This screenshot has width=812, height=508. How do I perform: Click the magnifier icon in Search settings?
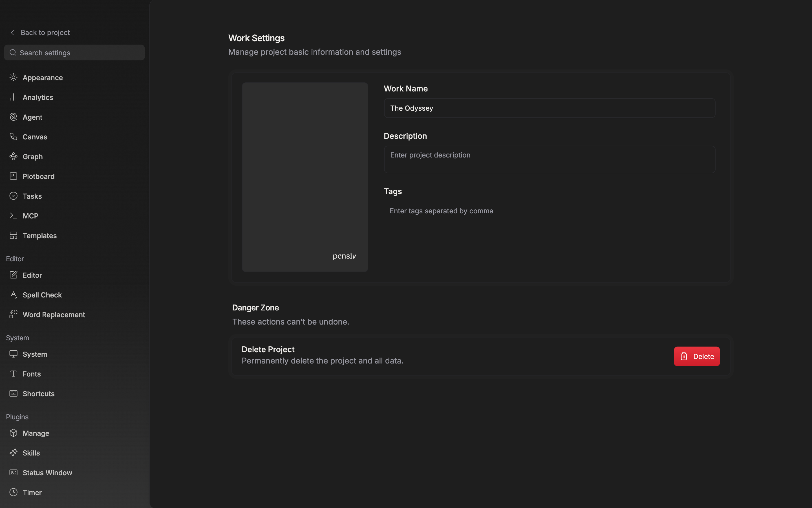coord(13,53)
